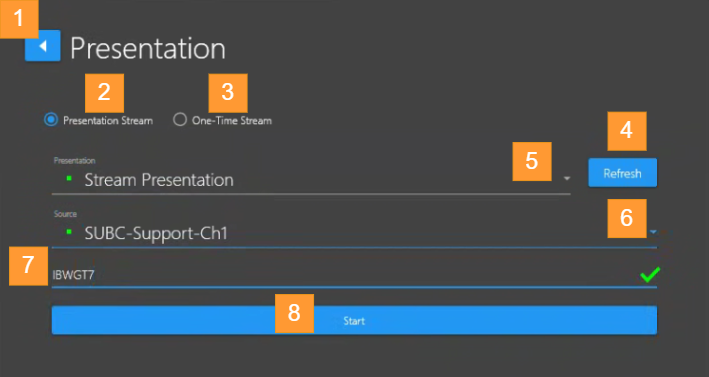Click the orange callout marker numbered 5

pyautogui.click(x=532, y=161)
